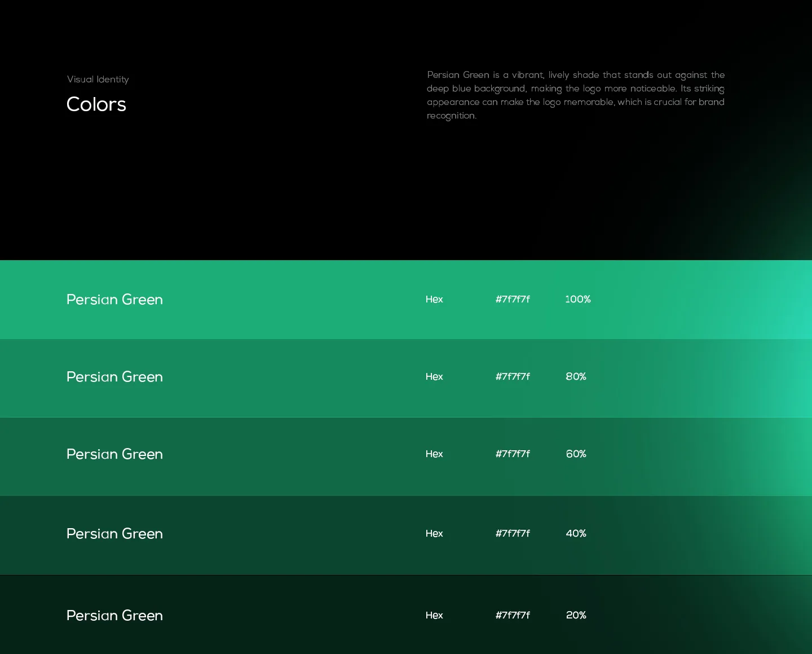Click the "20%" opacity value
The image size is (812, 654).
[x=576, y=616]
